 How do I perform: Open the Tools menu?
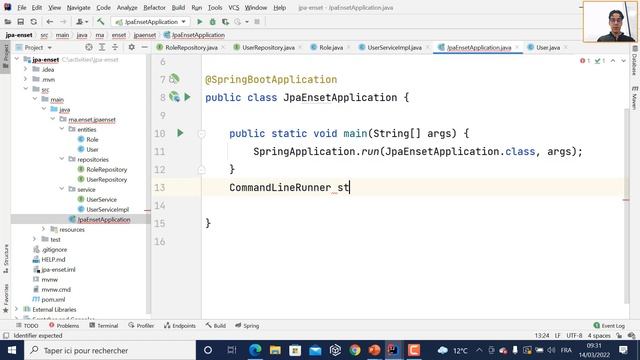click(215, 7)
